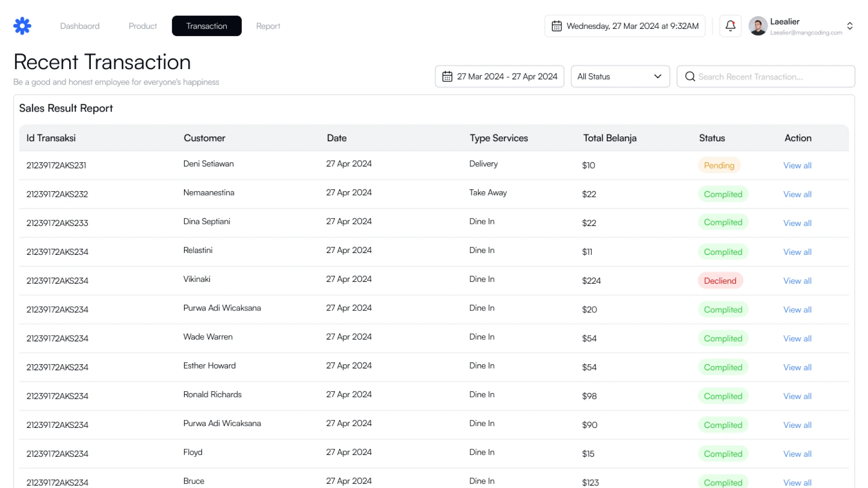This screenshot has width=868, height=488.
Task: Expand the user account chevron menu
Action: pyautogui.click(x=849, y=26)
